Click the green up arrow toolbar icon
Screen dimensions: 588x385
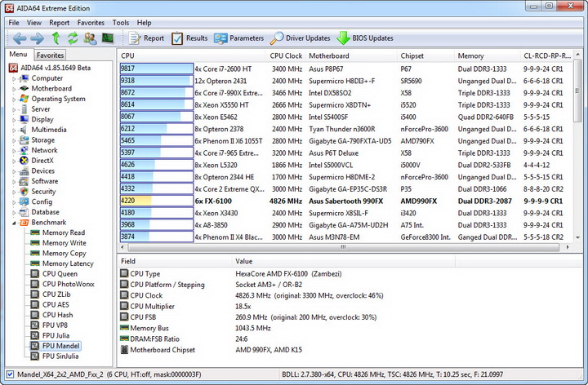click(56, 38)
